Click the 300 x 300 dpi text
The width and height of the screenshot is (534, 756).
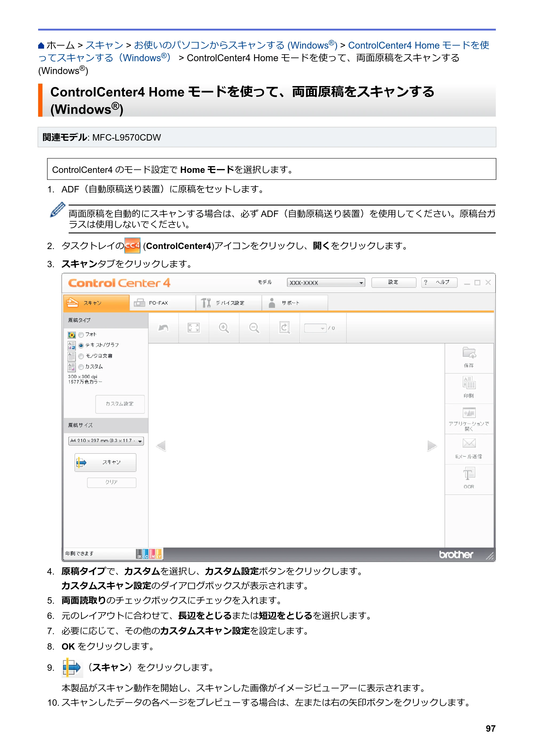coord(83,376)
